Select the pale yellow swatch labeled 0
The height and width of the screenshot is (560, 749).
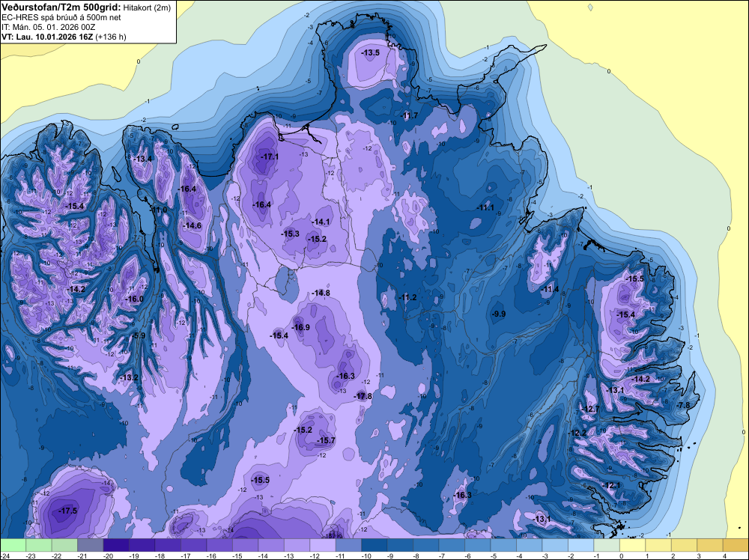click(632, 545)
